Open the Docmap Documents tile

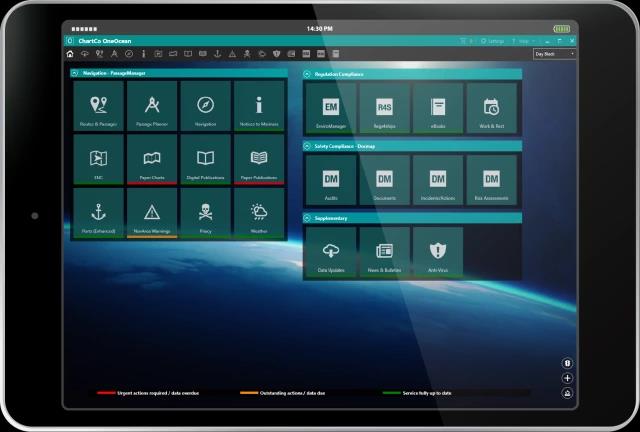[x=384, y=180]
